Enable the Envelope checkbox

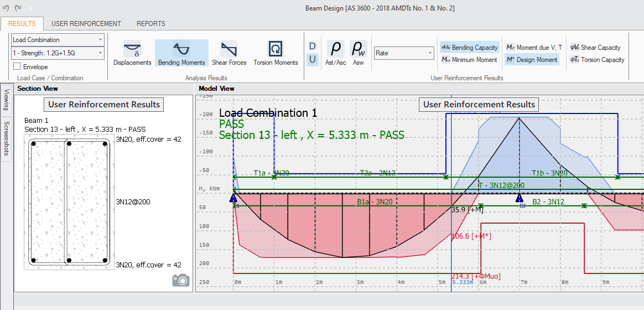point(18,67)
